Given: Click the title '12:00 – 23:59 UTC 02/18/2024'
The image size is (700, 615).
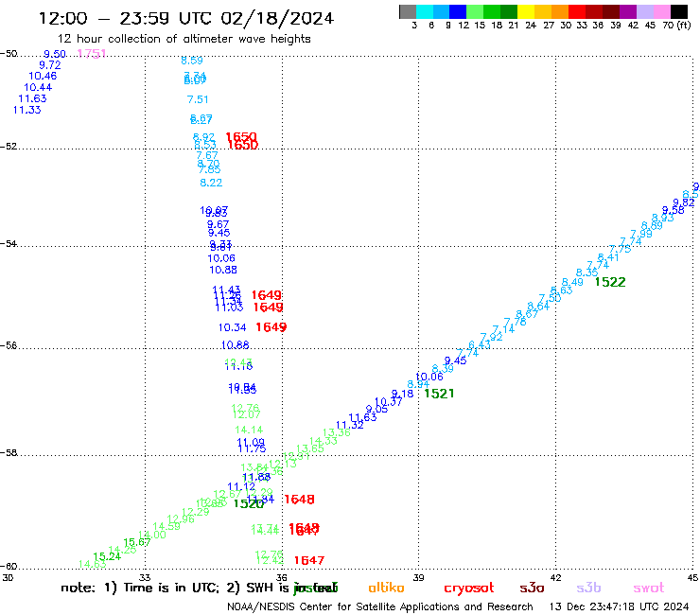Looking at the screenshot, I should [x=186, y=18].
